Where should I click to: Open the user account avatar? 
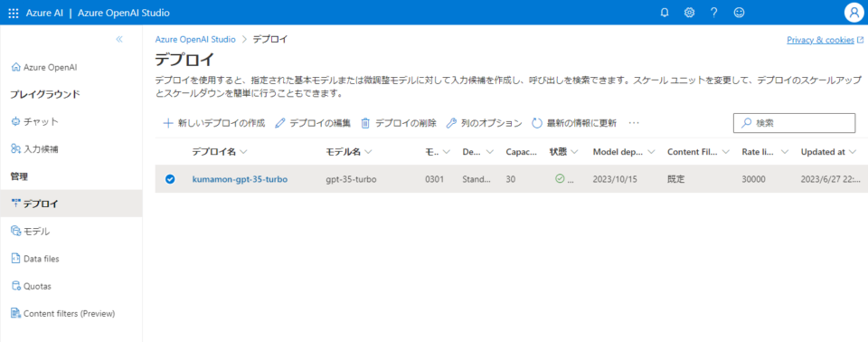tap(854, 13)
